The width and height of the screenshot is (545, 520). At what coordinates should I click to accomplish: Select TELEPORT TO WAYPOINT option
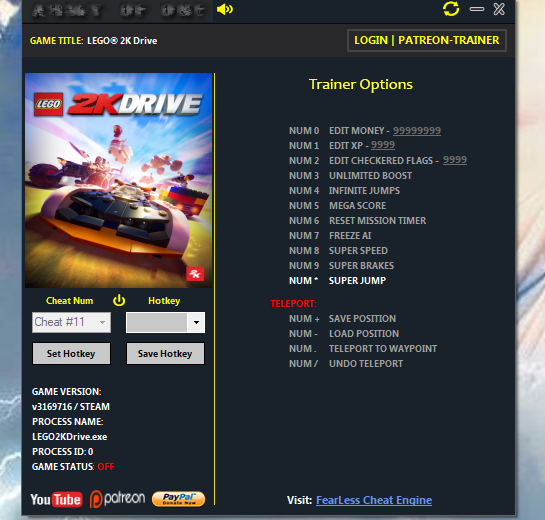point(383,348)
